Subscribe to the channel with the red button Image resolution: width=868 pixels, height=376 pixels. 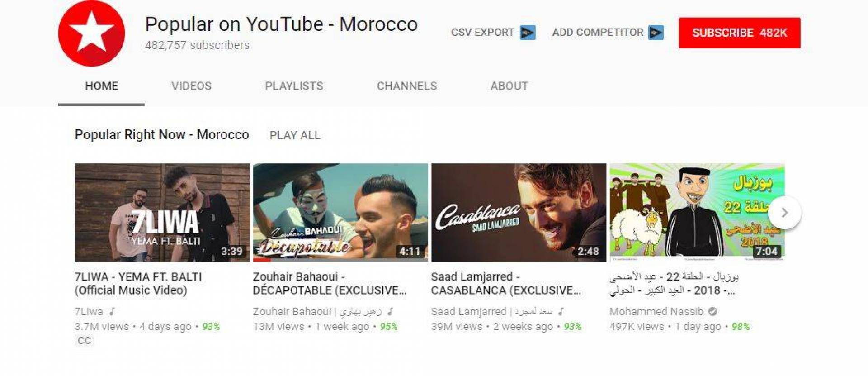click(740, 33)
